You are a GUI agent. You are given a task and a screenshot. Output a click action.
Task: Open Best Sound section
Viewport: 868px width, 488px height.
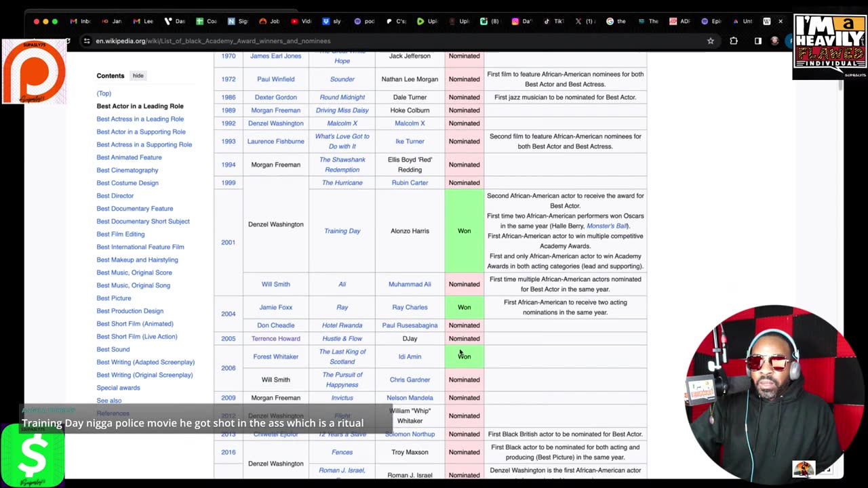[x=113, y=350]
